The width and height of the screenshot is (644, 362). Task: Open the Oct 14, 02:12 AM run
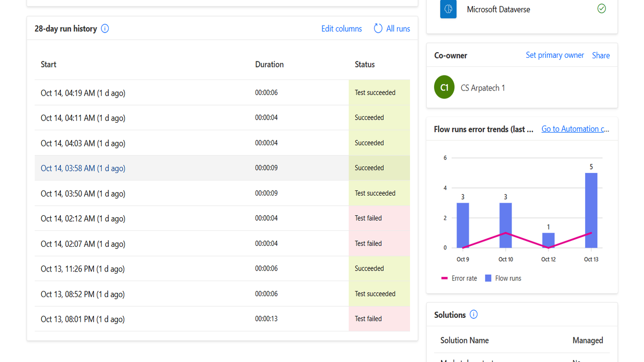pos(83,219)
